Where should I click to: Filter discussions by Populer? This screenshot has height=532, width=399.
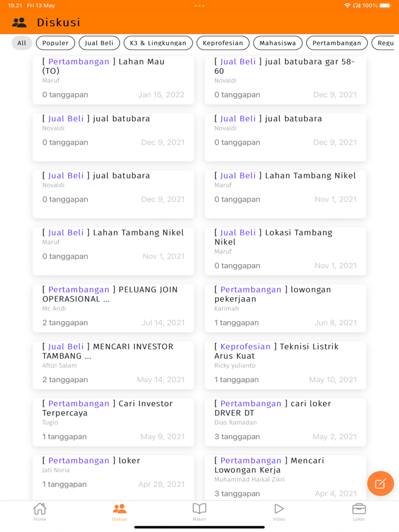[x=55, y=43]
